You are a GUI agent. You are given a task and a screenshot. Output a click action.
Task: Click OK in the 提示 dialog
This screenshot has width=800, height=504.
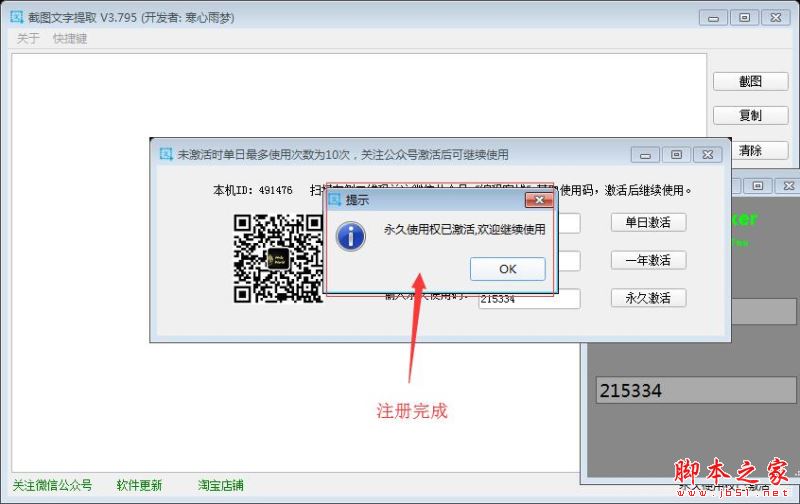coord(508,269)
